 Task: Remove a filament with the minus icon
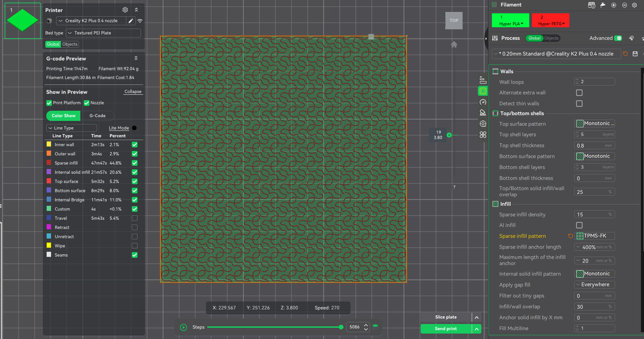[624, 5]
